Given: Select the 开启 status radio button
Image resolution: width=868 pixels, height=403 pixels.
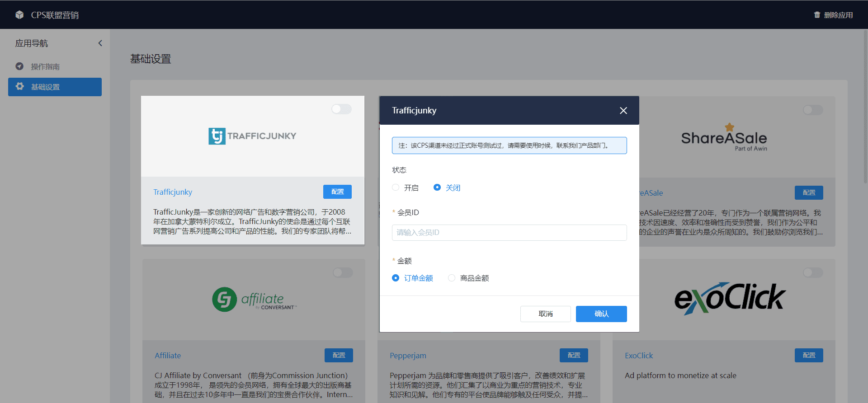Looking at the screenshot, I should [x=396, y=187].
